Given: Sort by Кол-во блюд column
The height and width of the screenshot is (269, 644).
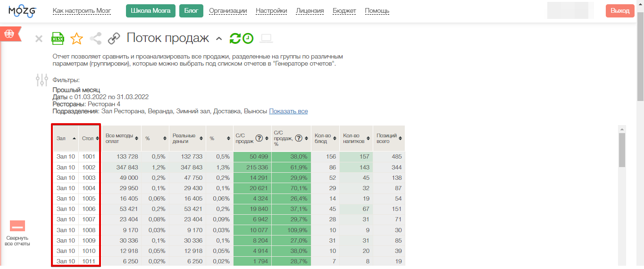Looking at the screenshot, I should (x=325, y=138).
